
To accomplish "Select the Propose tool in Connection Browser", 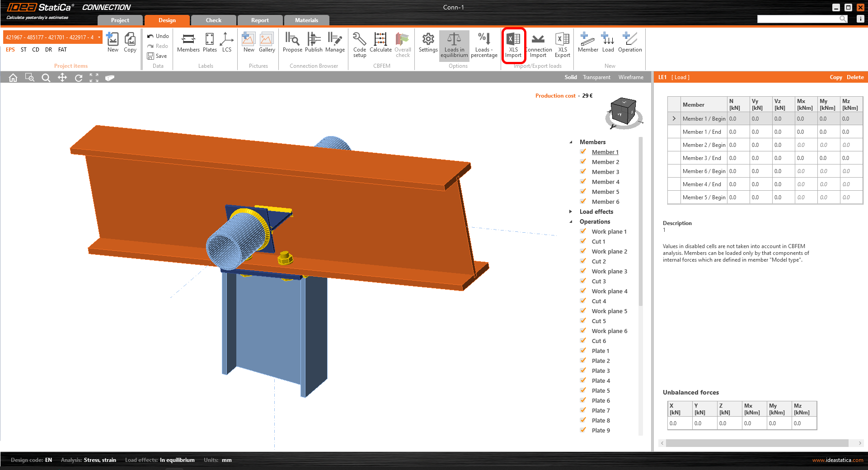I will click(x=292, y=44).
